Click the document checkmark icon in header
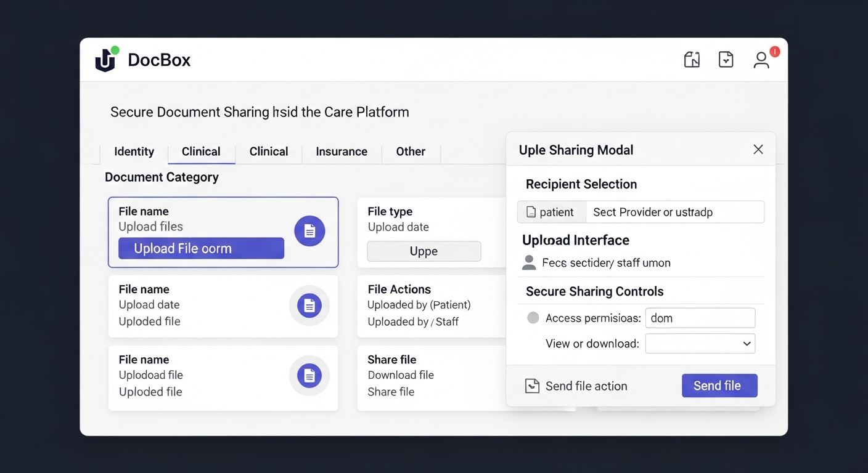Viewport: 868px width, 473px height. tap(726, 60)
